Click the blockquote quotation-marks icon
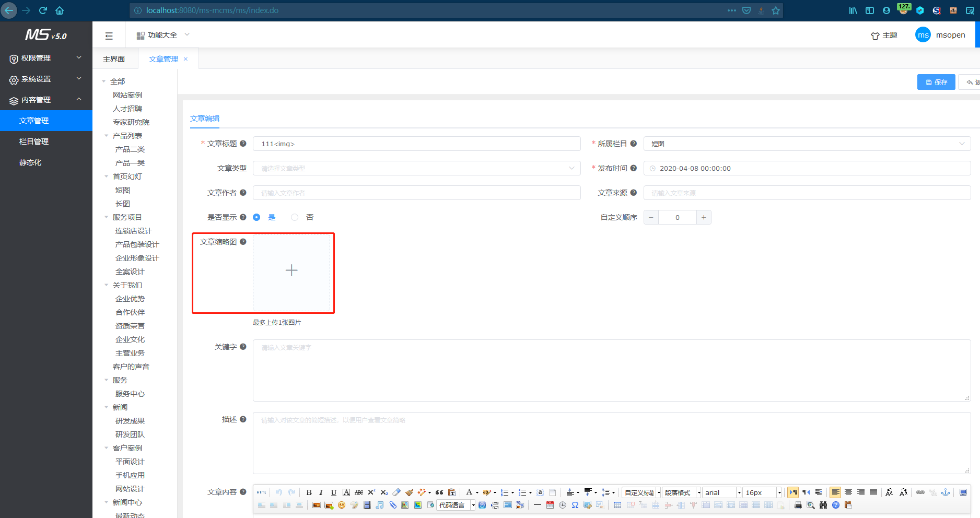The height and width of the screenshot is (518, 980). point(439,492)
